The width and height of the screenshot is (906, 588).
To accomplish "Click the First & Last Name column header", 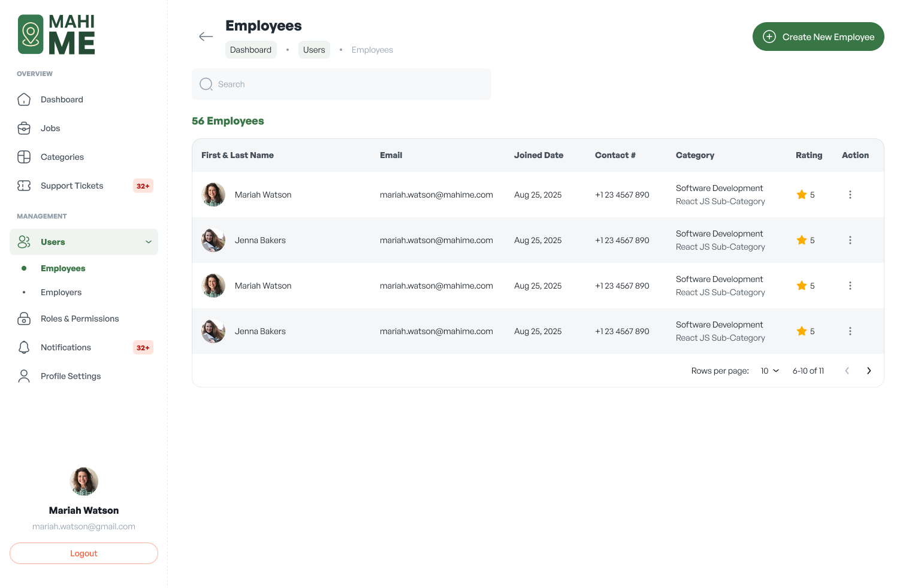I will coord(237,155).
